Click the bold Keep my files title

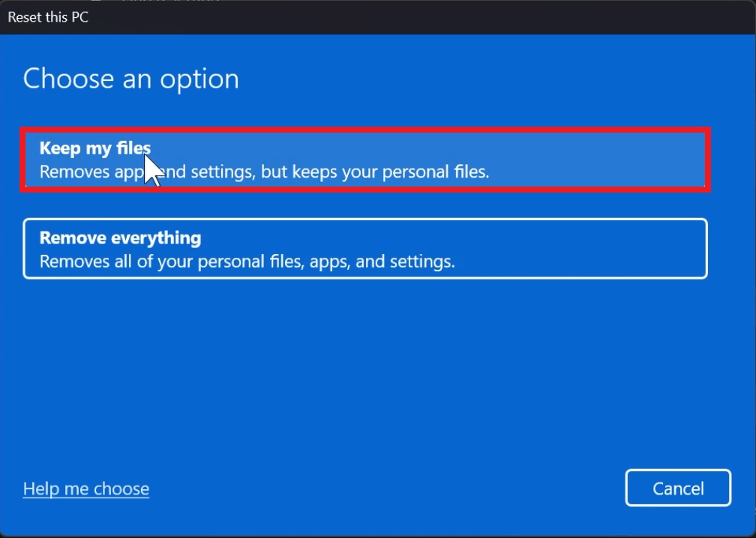point(95,148)
